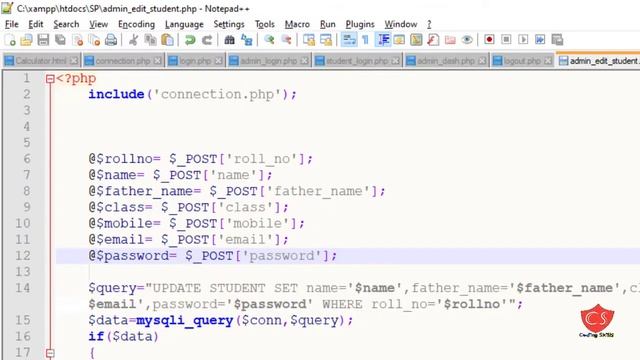This screenshot has width=640, height=360.
Task: Open Find with the binoculars icon
Action: (x=229, y=40)
